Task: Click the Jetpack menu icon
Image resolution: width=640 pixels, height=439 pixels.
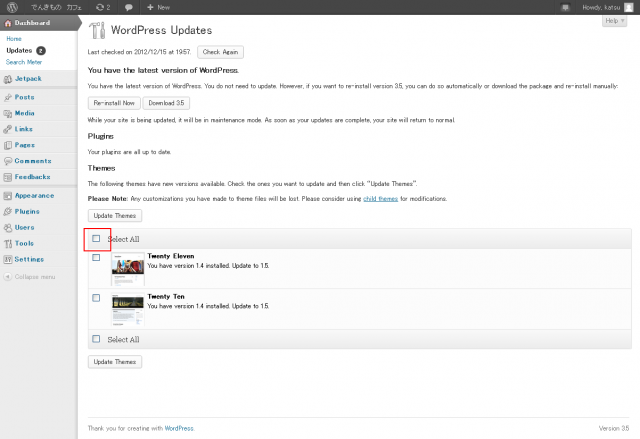Action: tap(8, 79)
